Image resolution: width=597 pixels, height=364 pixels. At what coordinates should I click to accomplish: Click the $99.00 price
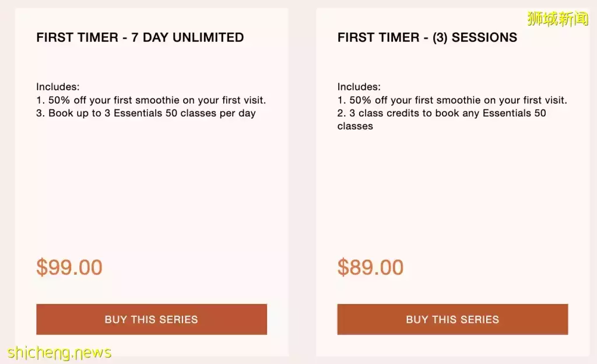click(x=69, y=267)
